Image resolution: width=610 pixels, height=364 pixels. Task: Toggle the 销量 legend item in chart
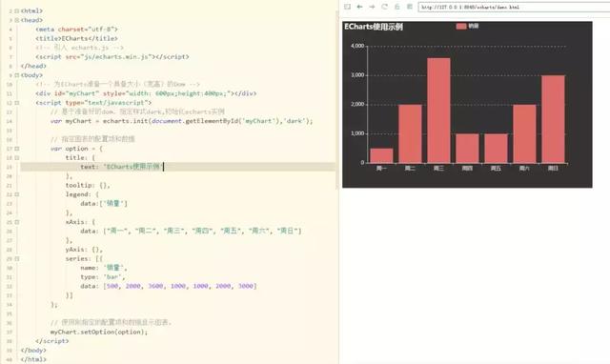tap(467, 26)
